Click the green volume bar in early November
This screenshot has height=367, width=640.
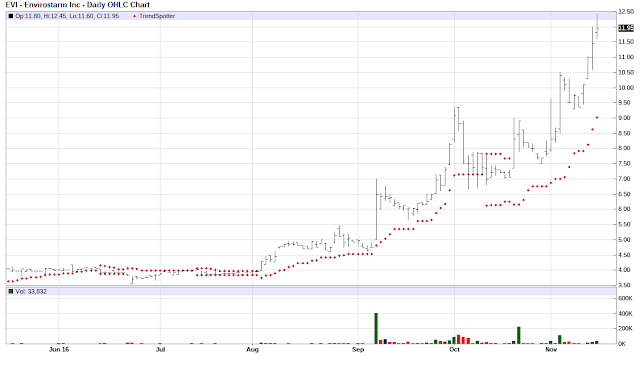pyautogui.click(x=560, y=340)
